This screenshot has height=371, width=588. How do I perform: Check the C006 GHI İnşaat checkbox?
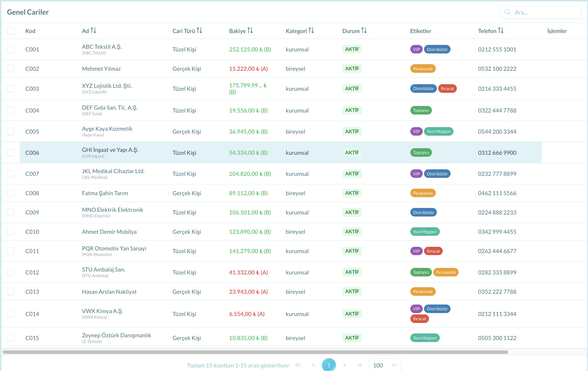(x=11, y=152)
